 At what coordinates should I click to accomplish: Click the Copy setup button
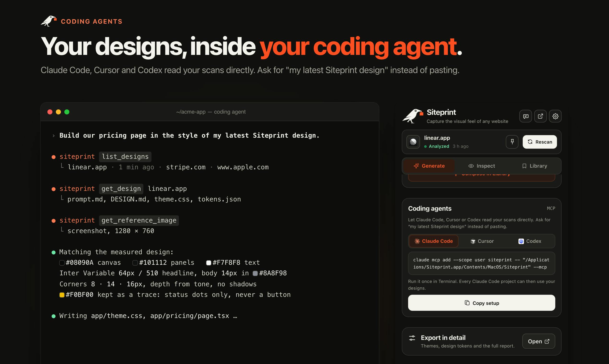481,303
